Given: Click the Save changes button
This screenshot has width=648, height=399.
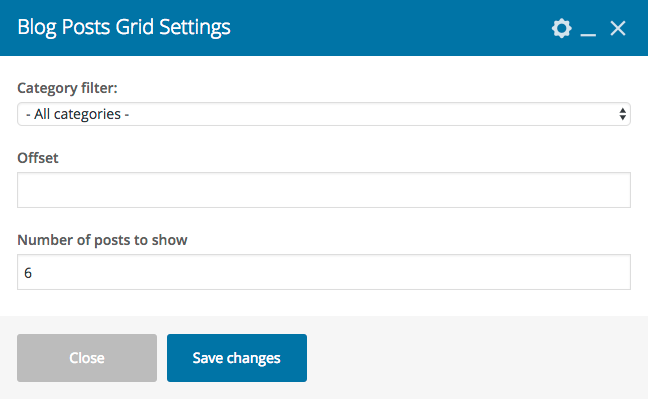Looking at the screenshot, I should [237, 358].
